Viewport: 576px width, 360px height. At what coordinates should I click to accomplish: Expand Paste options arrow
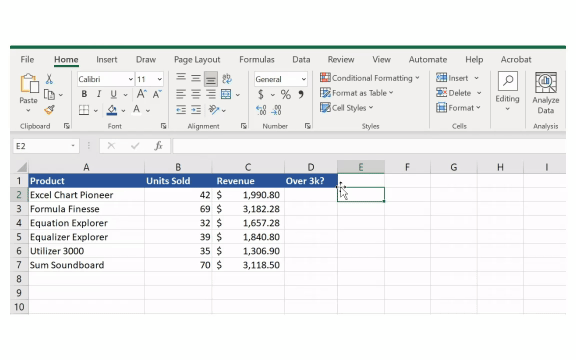[28, 111]
